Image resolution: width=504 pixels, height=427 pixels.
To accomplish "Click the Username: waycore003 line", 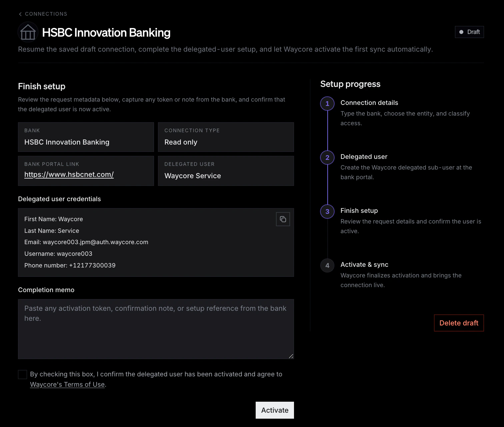I will pyautogui.click(x=58, y=254).
